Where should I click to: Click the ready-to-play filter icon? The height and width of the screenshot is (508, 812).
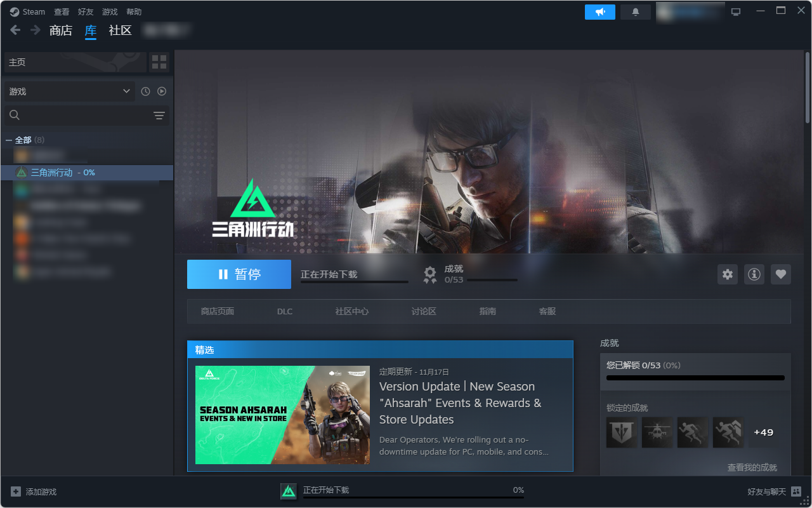[162, 91]
